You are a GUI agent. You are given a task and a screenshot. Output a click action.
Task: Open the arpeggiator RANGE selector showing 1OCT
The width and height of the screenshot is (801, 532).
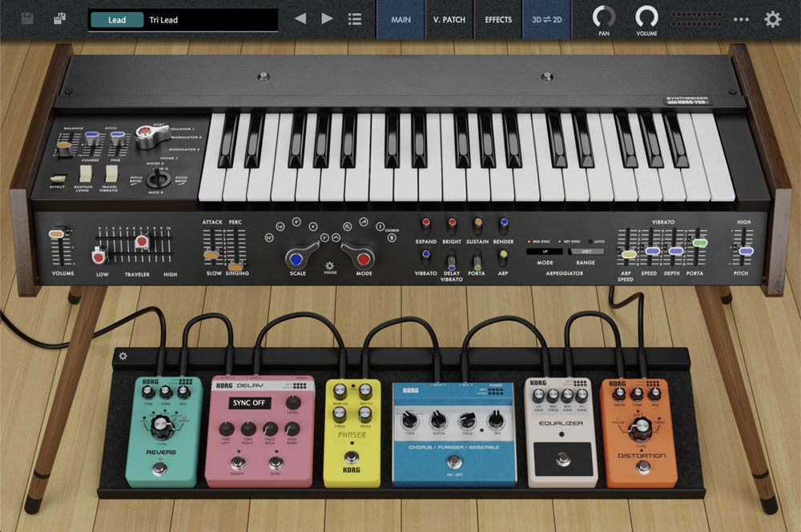tap(586, 252)
